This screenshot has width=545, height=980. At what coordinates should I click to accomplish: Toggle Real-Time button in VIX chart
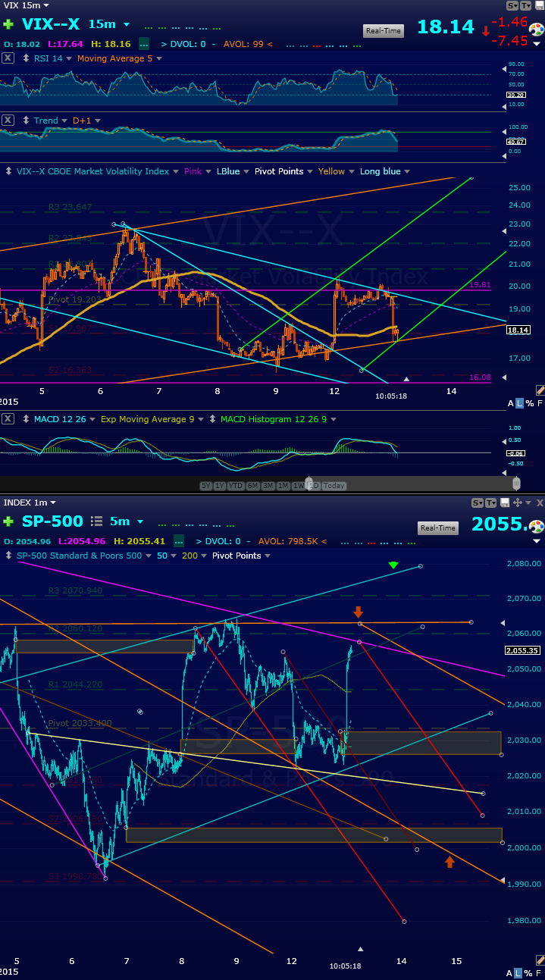pyautogui.click(x=384, y=31)
